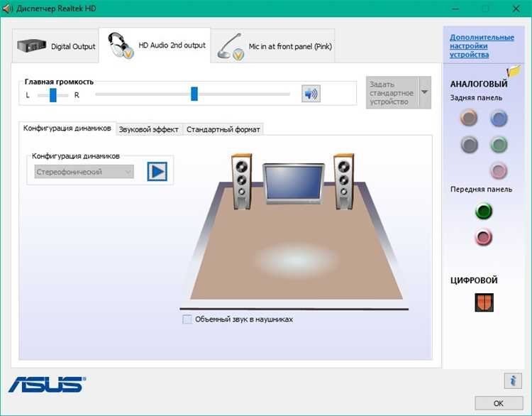Switch to the Звуковой эффект tab
532x416 pixels.
[149, 129]
